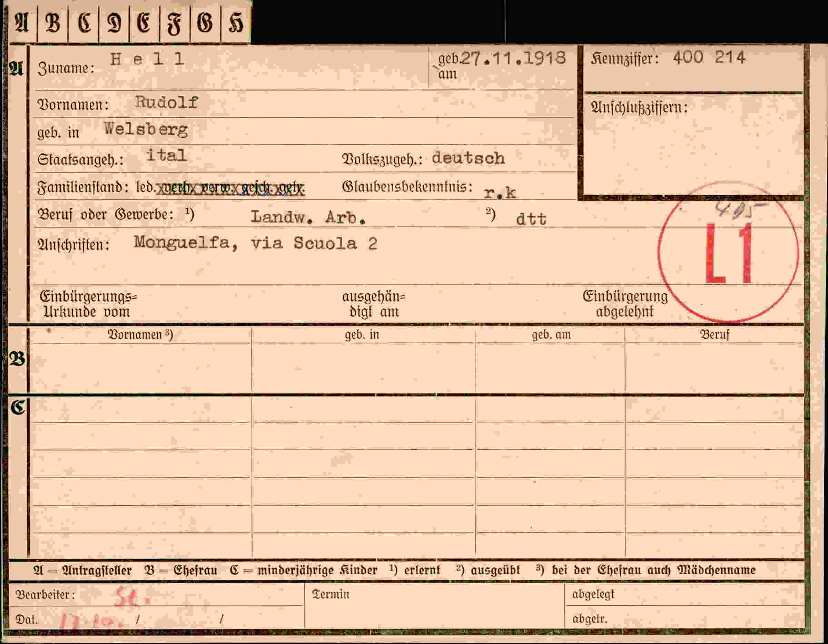Click the 'Anschlußziffern:' label
828x644 pixels.
pyautogui.click(x=639, y=108)
